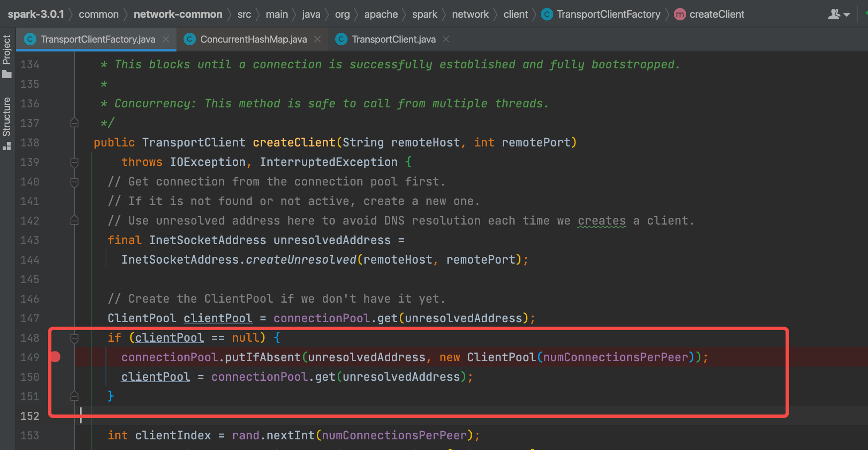The height and width of the screenshot is (450, 868).
Task: Toggle the comment end fold at line 142
Action: pos(74,221)
